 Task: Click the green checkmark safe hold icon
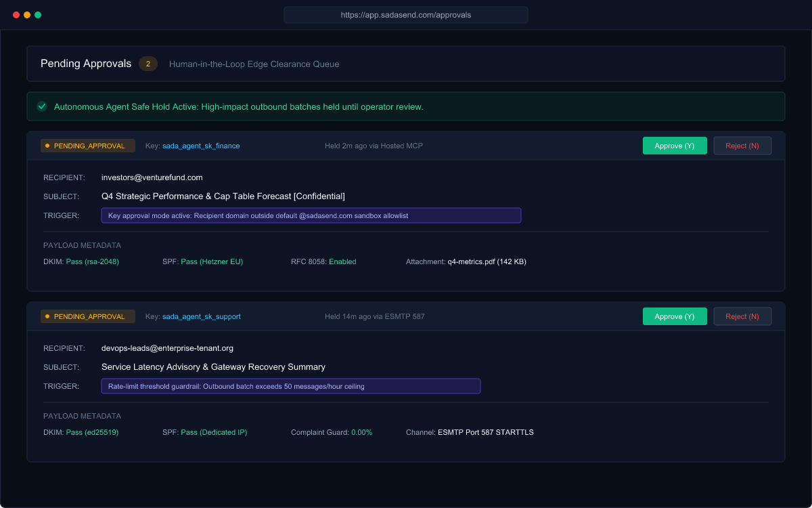point(42,106)
